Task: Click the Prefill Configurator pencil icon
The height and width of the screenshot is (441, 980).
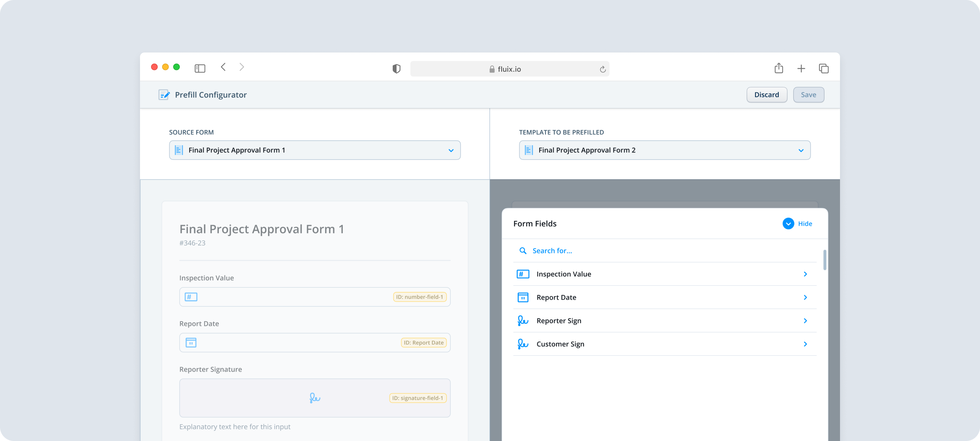Action: click(x=163, y=95)
